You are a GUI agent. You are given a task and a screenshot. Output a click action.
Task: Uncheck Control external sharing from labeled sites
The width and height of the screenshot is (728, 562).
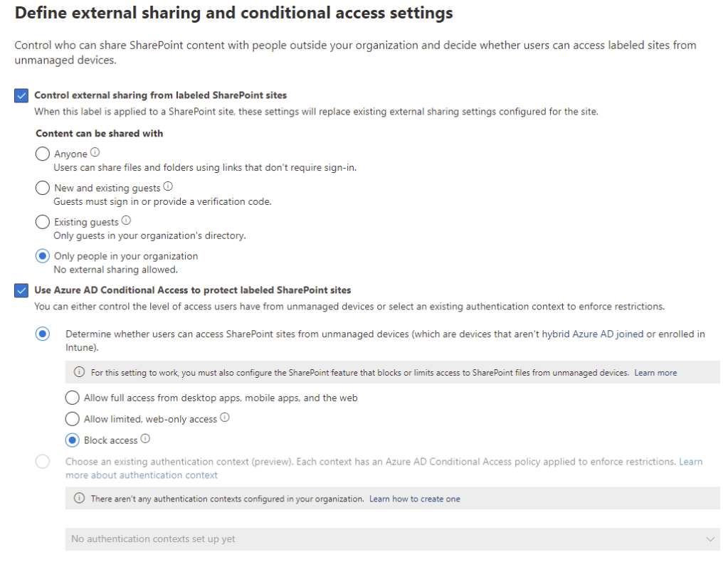pos(21,95)
